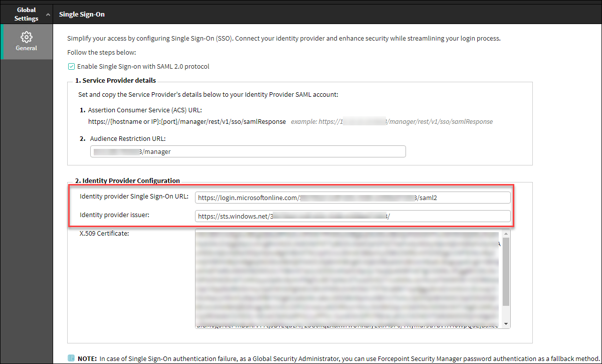Viewport: 602px width, 364px height.
Task: Click the General gear icon
Action: 26,37
